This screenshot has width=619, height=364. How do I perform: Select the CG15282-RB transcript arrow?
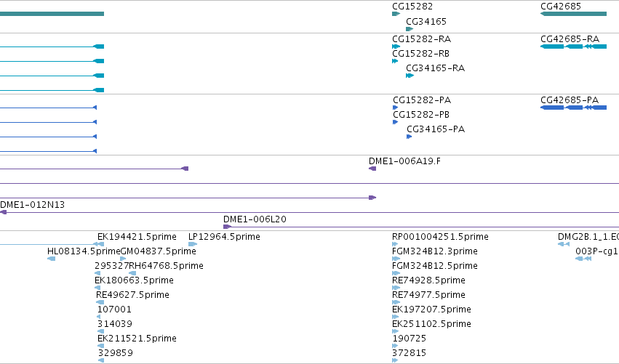[395, 61]
